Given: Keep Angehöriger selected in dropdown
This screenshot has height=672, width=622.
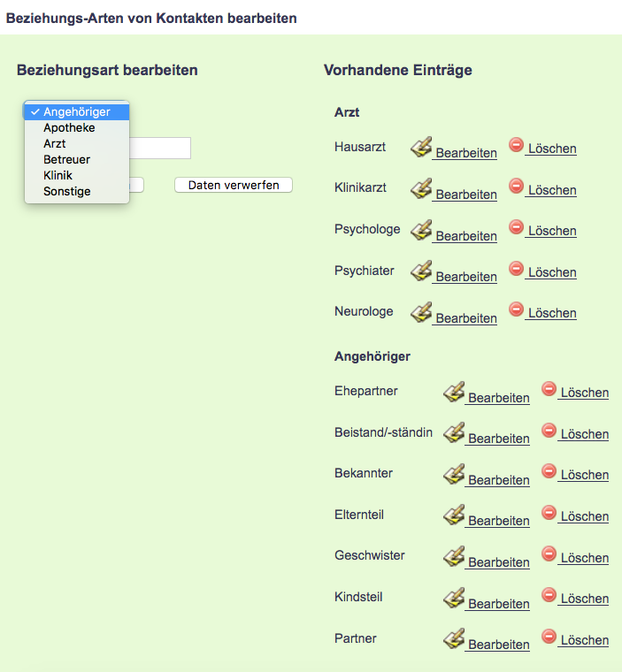Looking at the screenshot, I should pyautogui.click(x=76, y=112).
